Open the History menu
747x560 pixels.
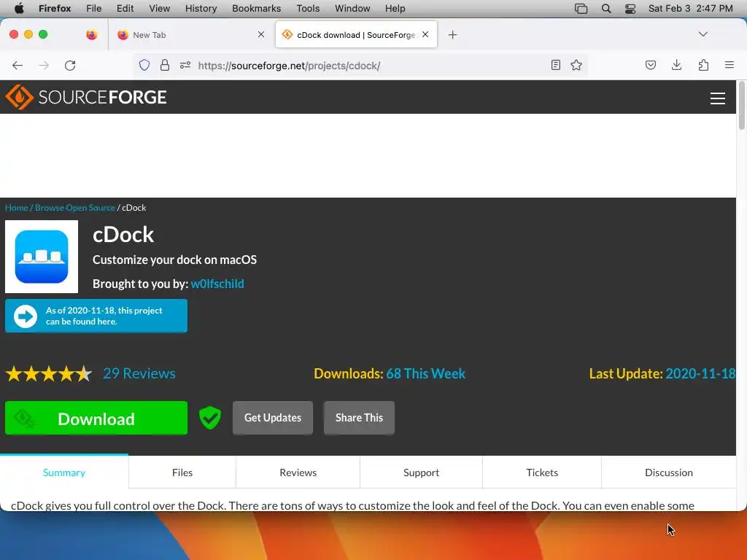click(201, 9)
